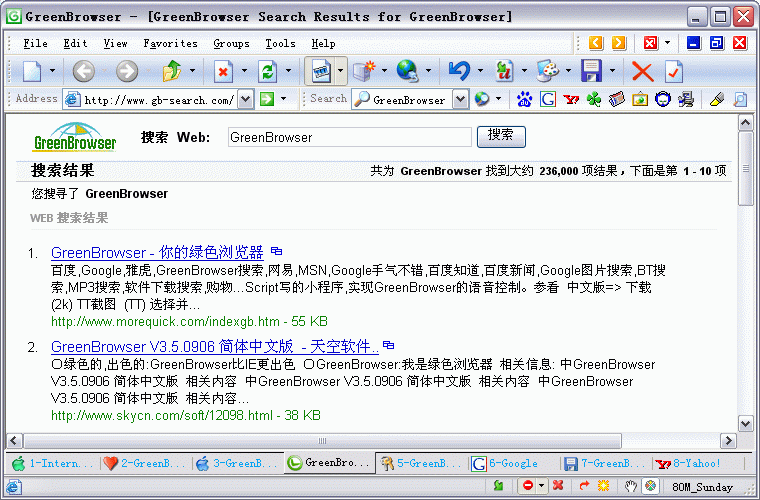
Task: Open the search box history dropdown
Action: click(x=460, y=99)
